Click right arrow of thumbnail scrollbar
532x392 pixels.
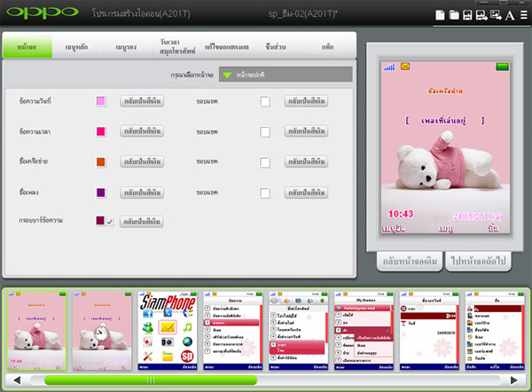pos(513,380)
